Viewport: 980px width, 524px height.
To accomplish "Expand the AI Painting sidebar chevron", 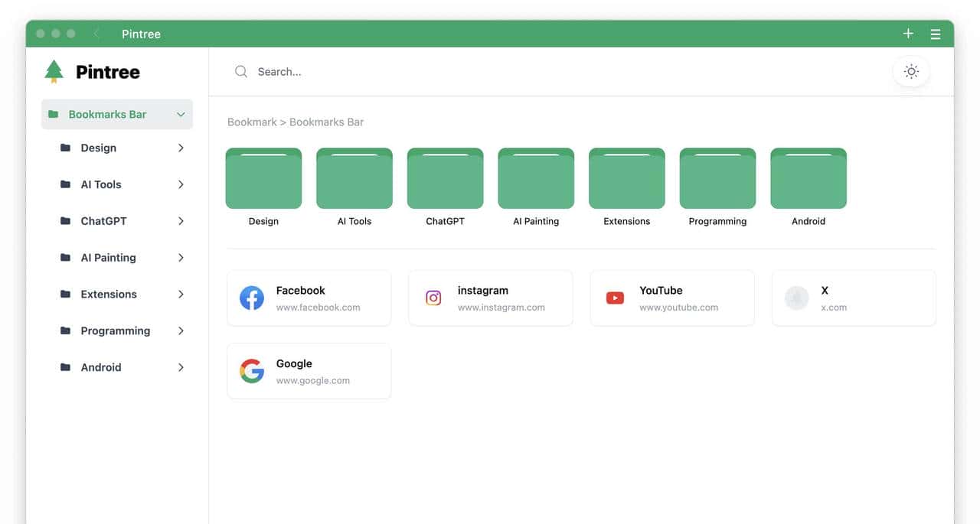I will 181,258.
